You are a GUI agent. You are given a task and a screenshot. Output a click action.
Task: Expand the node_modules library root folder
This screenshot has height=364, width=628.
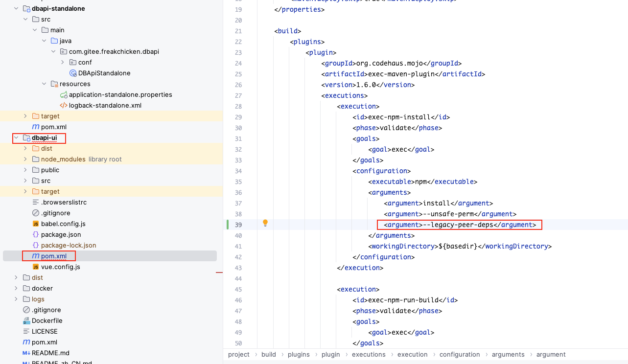coord(25,159)
